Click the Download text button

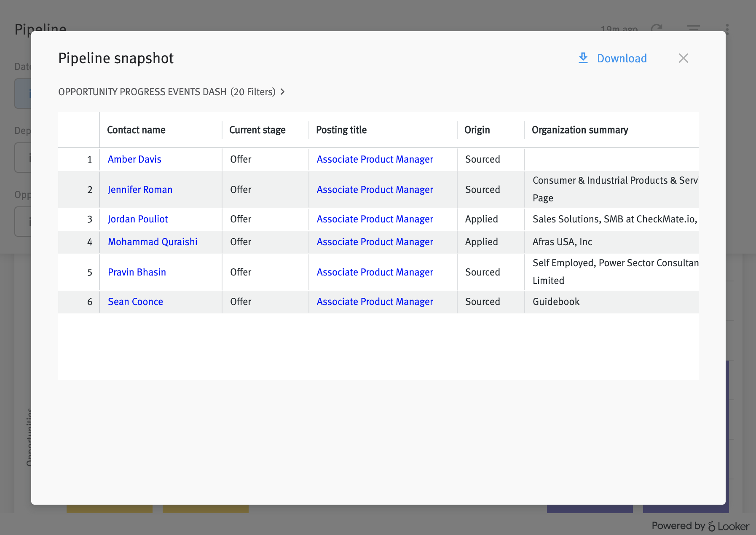[622, 59]
